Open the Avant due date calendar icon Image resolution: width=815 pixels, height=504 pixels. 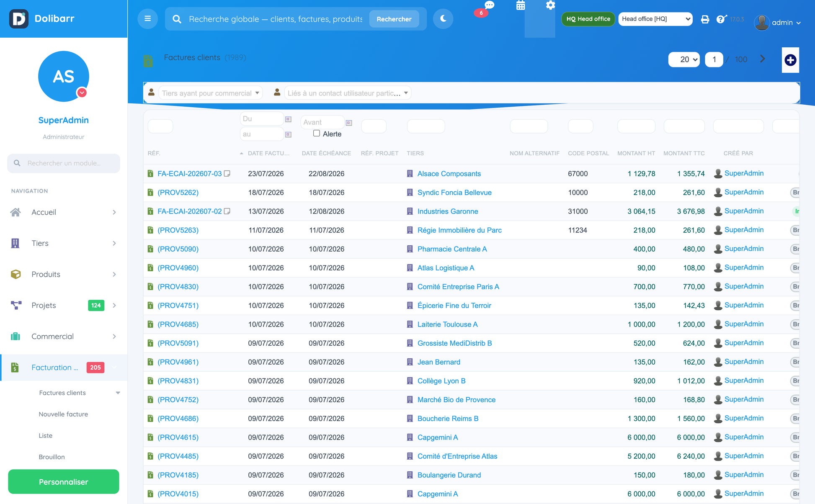pyautogui.click(x=349, y=123)
